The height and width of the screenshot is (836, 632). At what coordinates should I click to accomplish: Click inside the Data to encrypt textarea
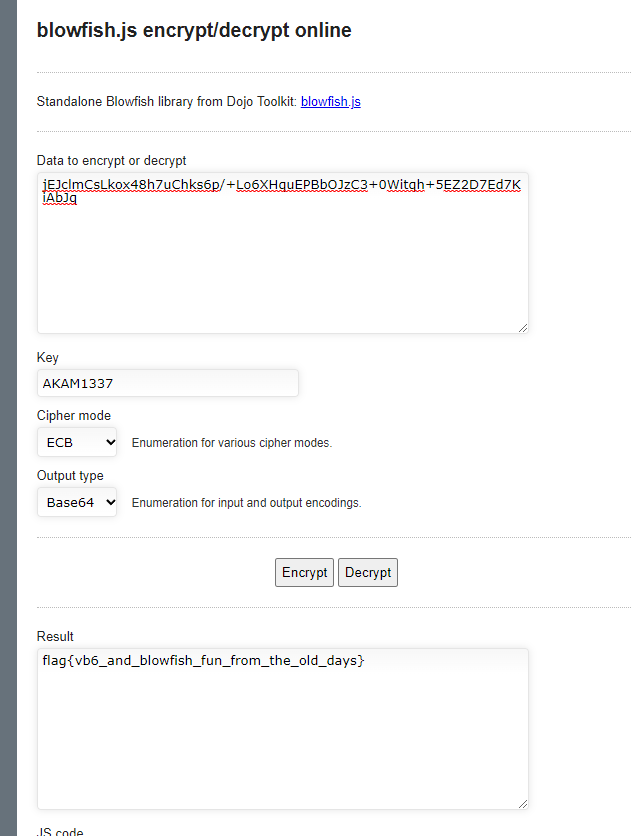(x=283, y=253)
